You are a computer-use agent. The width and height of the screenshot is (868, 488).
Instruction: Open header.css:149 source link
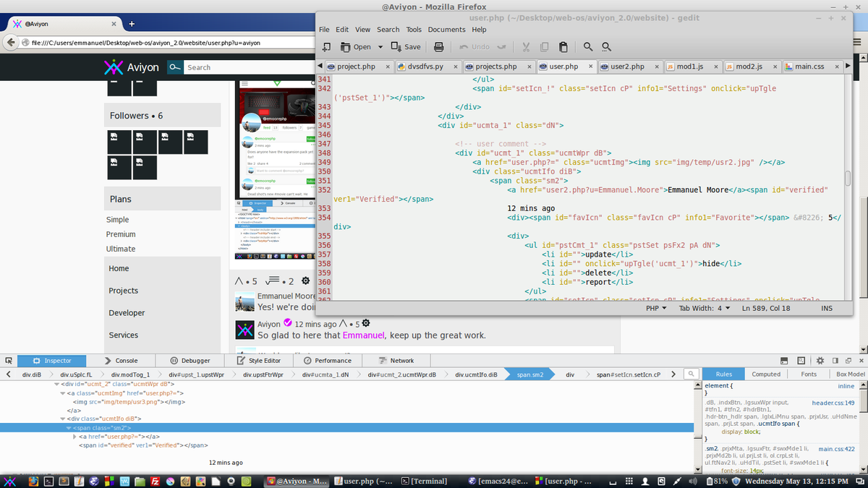tap(833, 403)
